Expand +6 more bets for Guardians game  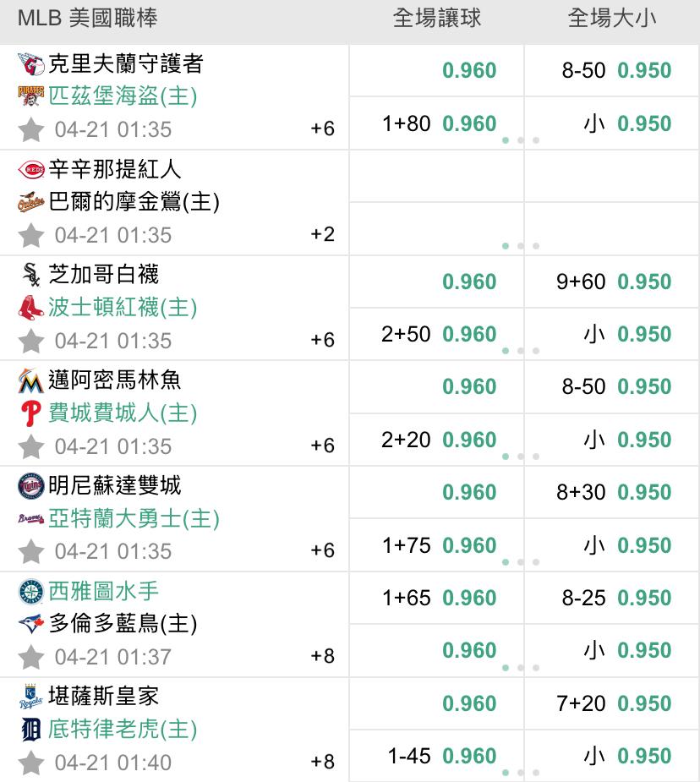pos(322,129)
